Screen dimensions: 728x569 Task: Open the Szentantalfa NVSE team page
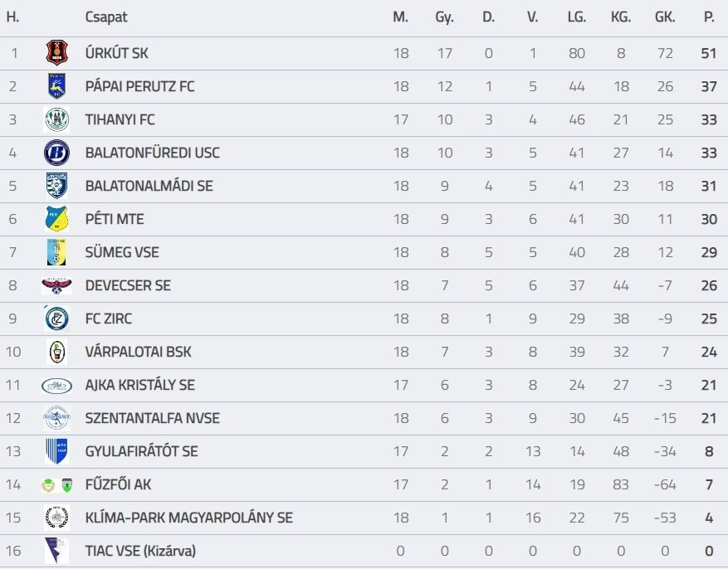[152, 418]
